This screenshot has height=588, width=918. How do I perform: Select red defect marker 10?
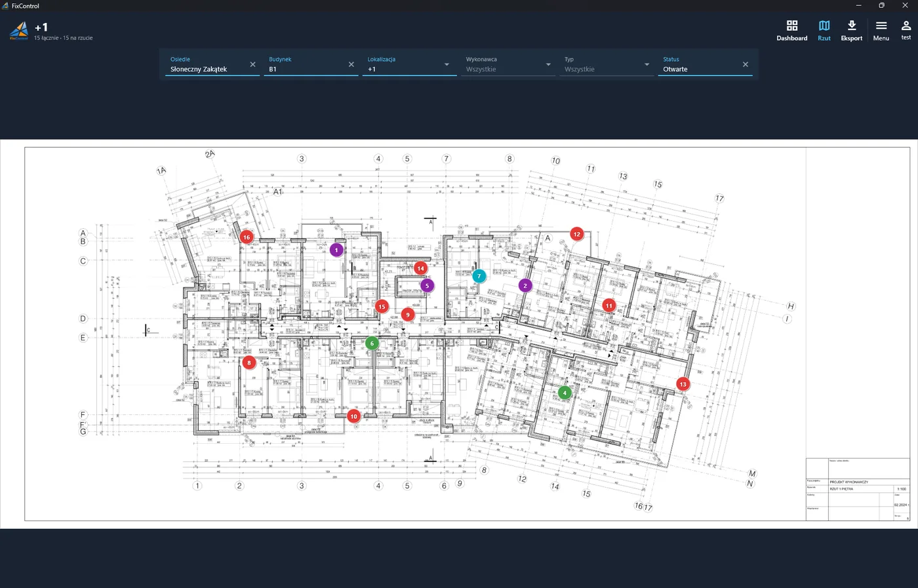click(354, 416)
